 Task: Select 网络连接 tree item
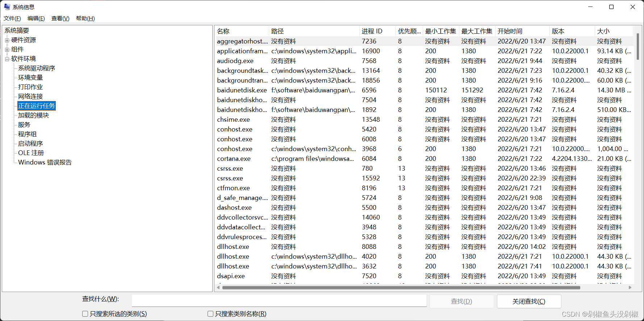tap(30, 96)
